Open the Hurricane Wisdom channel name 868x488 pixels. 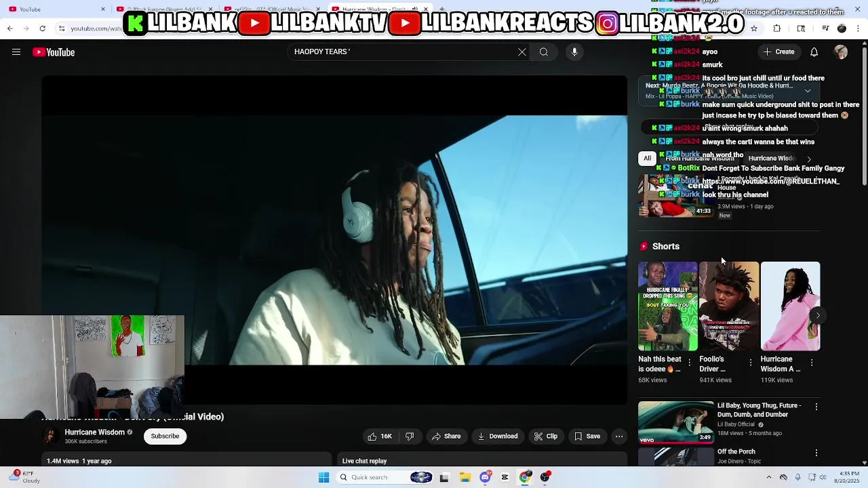[94, 432]
